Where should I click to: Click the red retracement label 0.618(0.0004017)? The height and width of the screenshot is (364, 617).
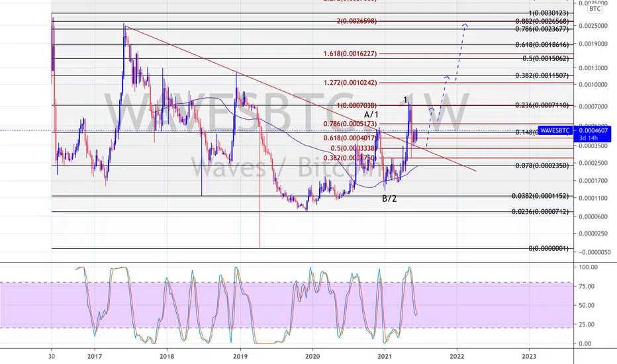tap(350, 138)
